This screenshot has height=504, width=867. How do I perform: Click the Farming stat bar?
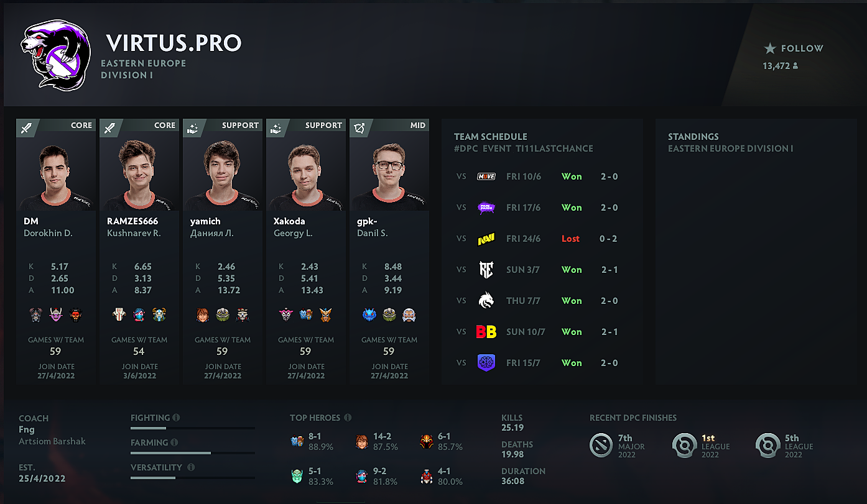pos(193,453)
